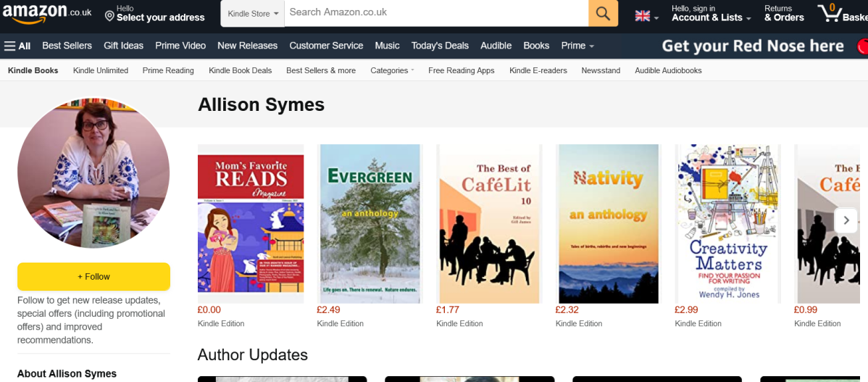868x382 pixels.
Task: Click the Follow author button
Action: pyautogui.click(x=93, y=276)
